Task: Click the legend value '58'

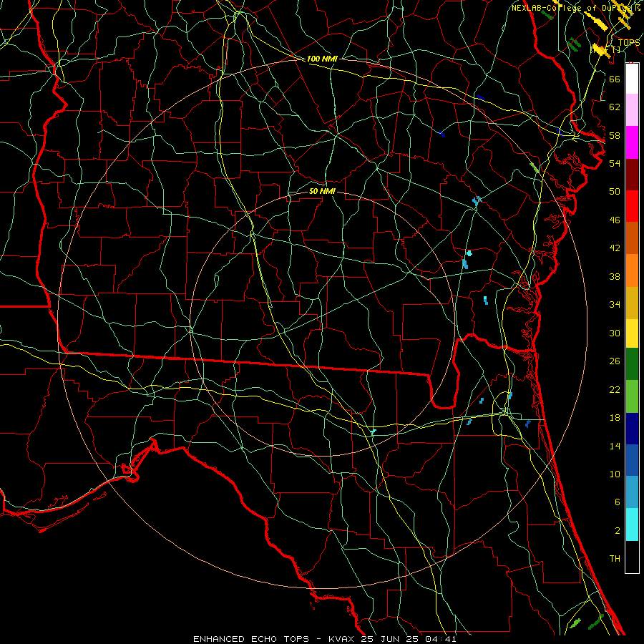Action: coord(615,135)
